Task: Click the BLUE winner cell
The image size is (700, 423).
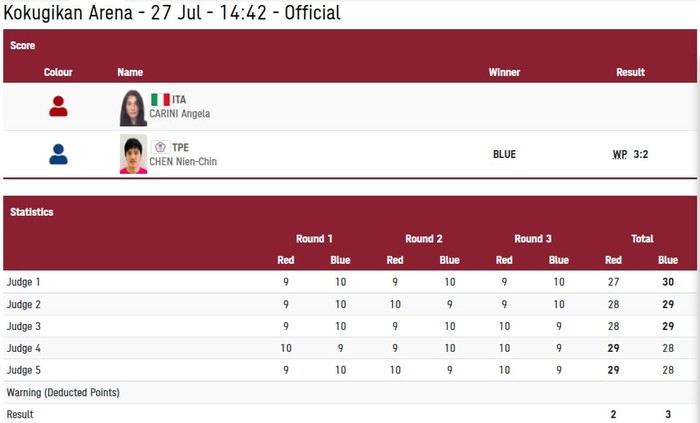Action: (x=504, y=154)
